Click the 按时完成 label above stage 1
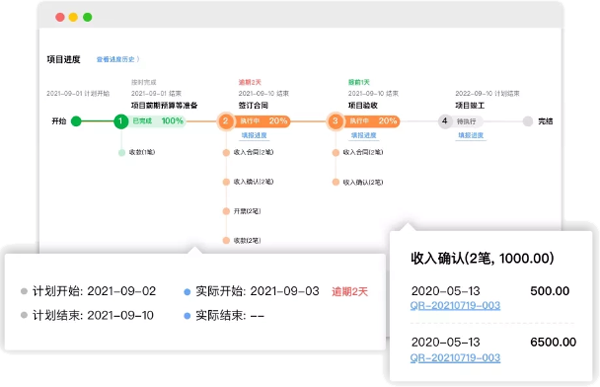This screenshot has height=387, width=600. tap(143, 82)
